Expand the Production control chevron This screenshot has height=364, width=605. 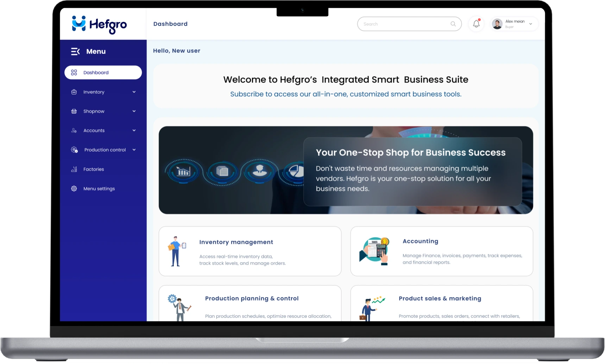(134, 150)
